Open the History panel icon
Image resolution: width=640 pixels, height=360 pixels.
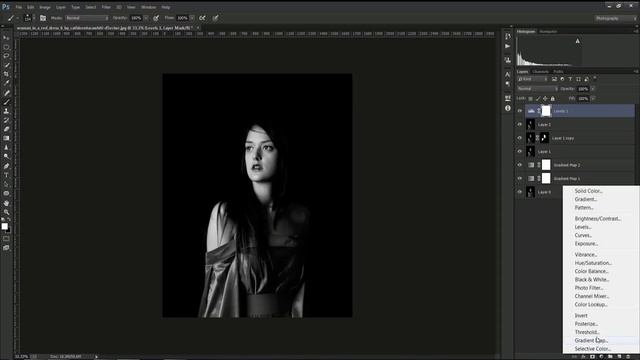(x=507, y=37)
